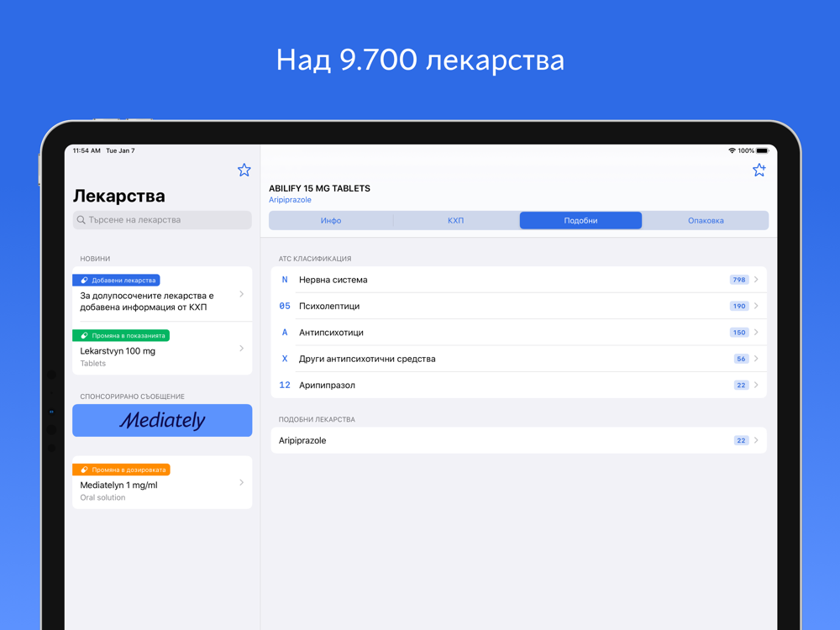840x630 pixels.
Task: Expand chevron on Антипсихотици row
Action: pos(756,332)
